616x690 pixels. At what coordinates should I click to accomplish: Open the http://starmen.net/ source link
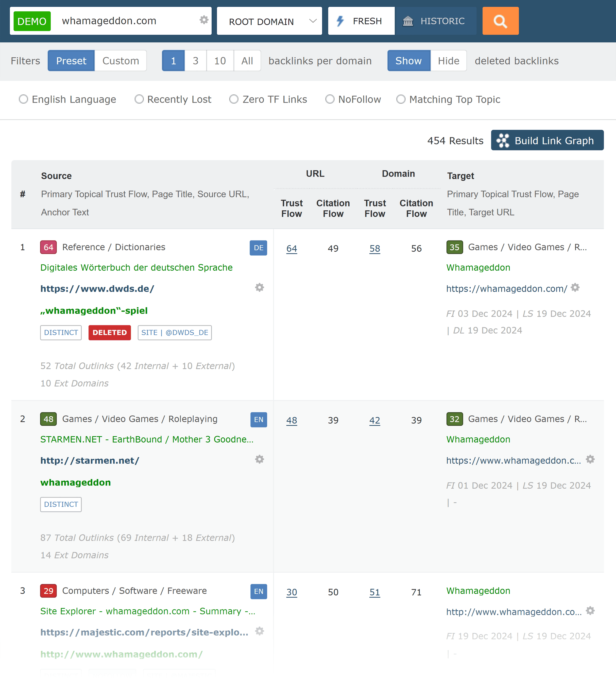pos(90,460)
